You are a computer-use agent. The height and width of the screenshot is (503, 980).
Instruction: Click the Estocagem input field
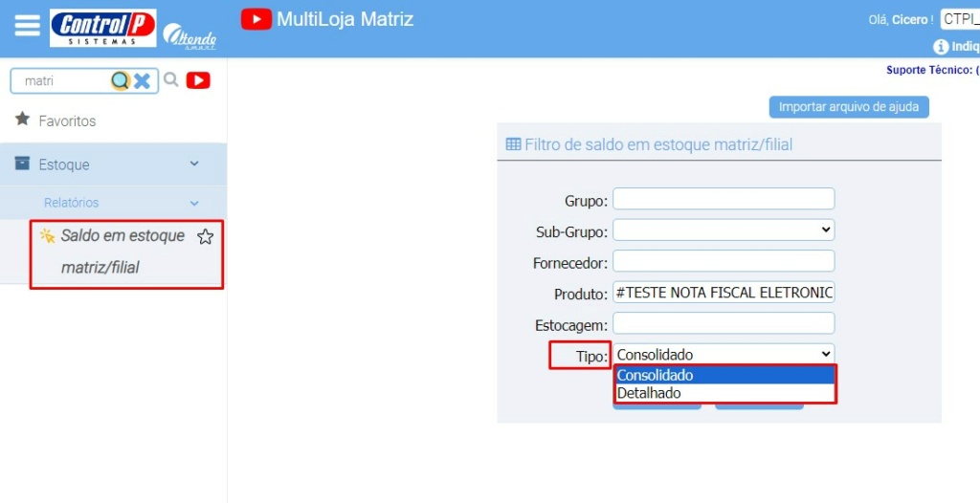(724, 323)
